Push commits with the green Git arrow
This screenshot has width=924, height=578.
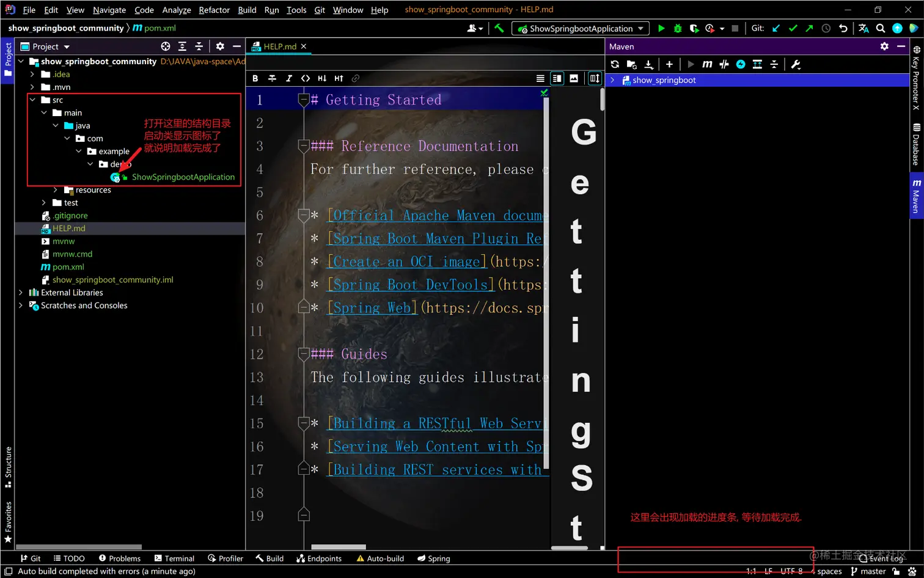pos(810,28)
